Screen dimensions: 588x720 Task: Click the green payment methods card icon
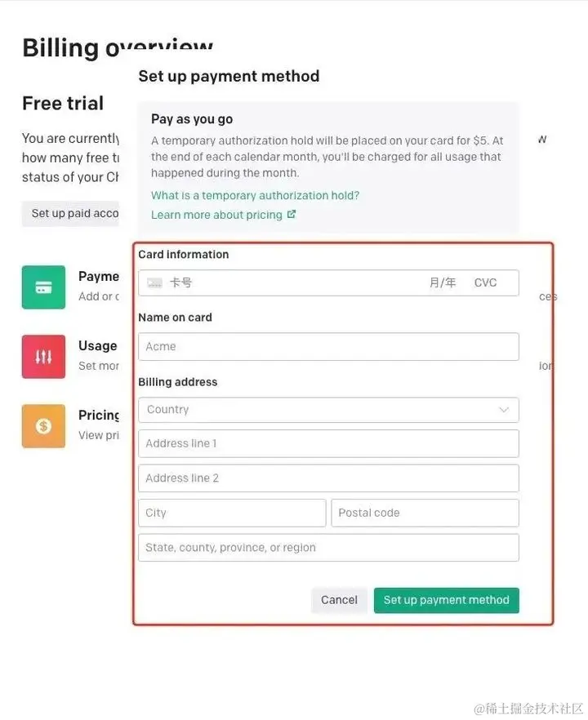coord(43,287)
